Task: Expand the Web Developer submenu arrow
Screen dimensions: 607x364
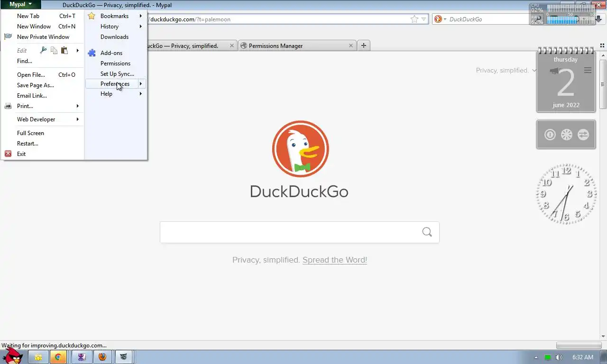Action: pos(78,119)
